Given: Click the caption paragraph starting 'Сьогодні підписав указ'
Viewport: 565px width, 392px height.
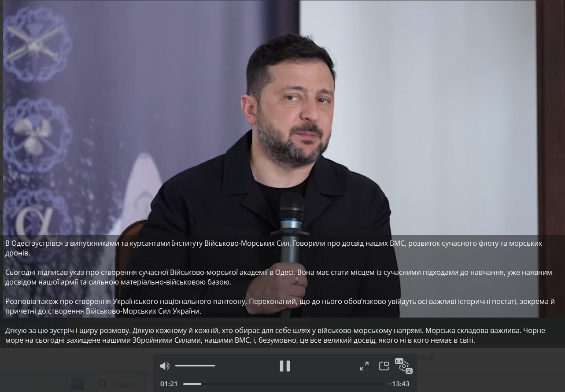Looking at the screenshot, I should coord(278,277).
